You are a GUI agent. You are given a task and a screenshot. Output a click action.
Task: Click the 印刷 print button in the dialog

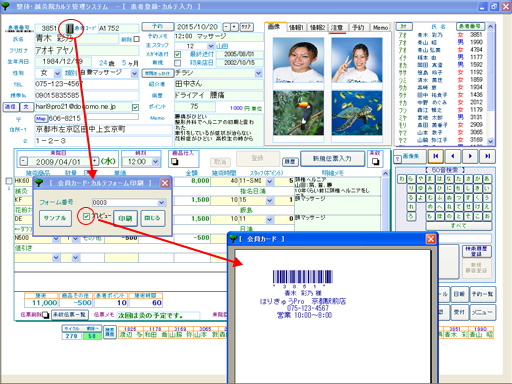(125, 218)
